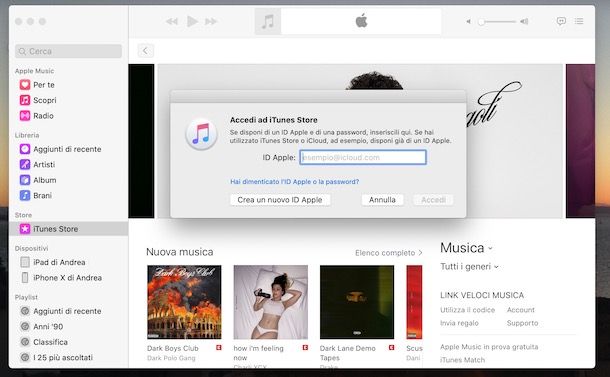Select iTunes Store in the sidebar

tap(68, 229)
